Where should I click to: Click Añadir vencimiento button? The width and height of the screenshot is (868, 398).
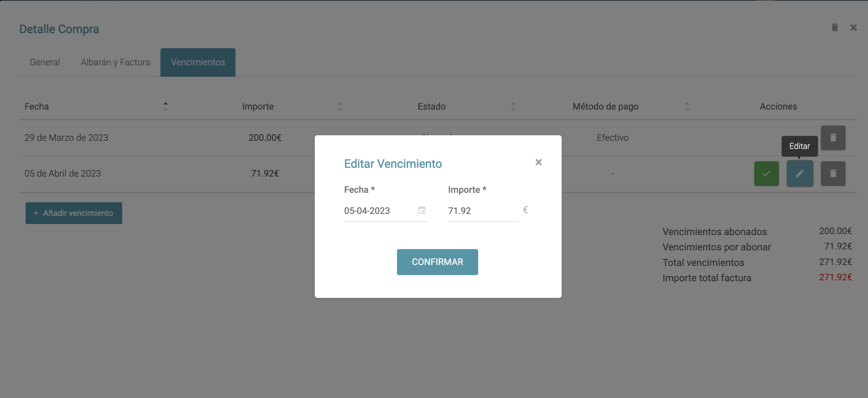point(74,213)
